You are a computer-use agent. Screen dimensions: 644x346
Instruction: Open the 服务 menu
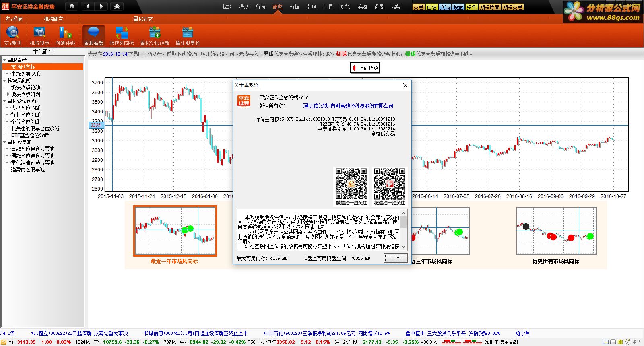396,7
